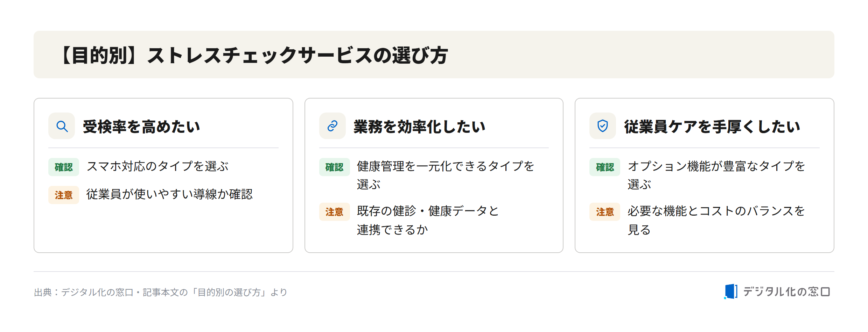The height and width of the screenshot is (332, 868).
Task: Click the chain link icon
Action: 332,126
